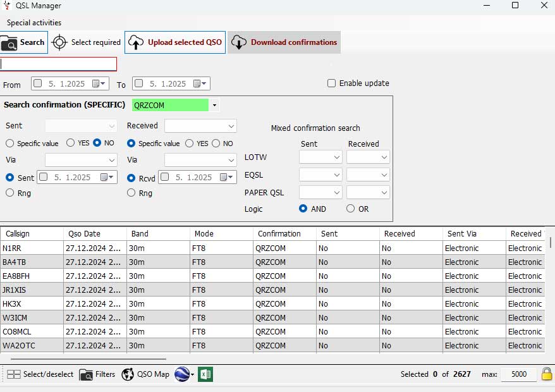Click the max 5000 value field
The width and height of the screenshot is (555, 392).
[x=518, y=374]
